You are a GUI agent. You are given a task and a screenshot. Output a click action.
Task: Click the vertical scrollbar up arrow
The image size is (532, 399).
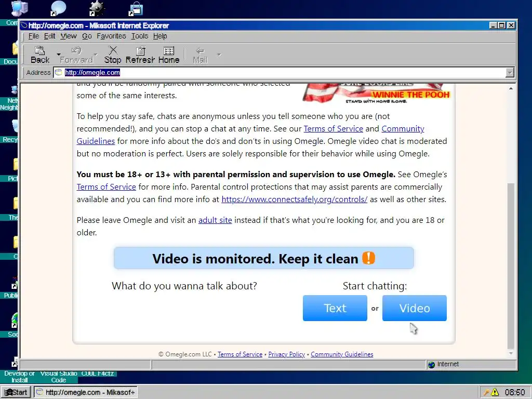coord(511,88)
